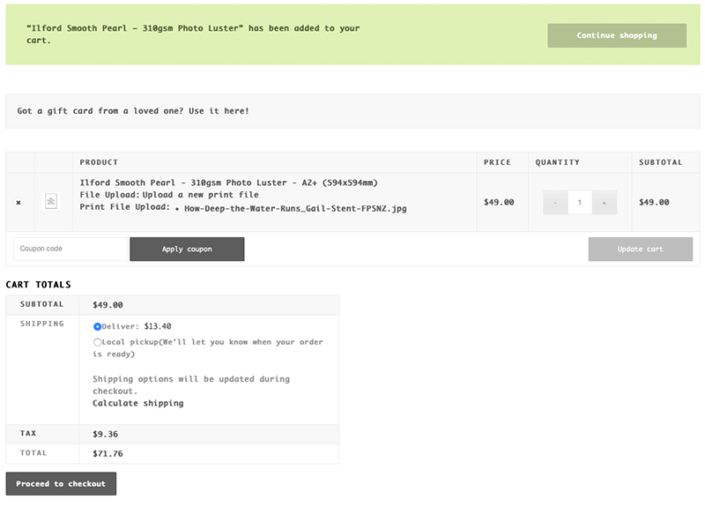Click the $71.76 total amount
Viewport: 705px width, 507px height.
[x=107, y=454]
